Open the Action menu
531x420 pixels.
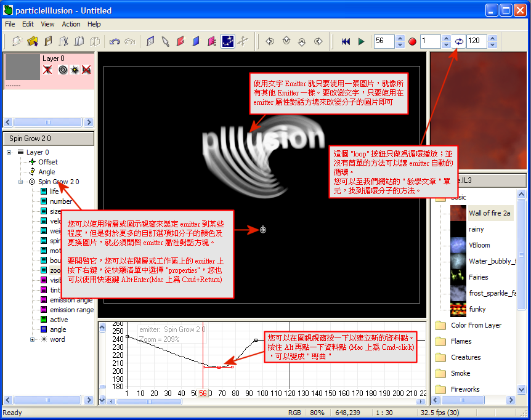[x=71, y=24]
